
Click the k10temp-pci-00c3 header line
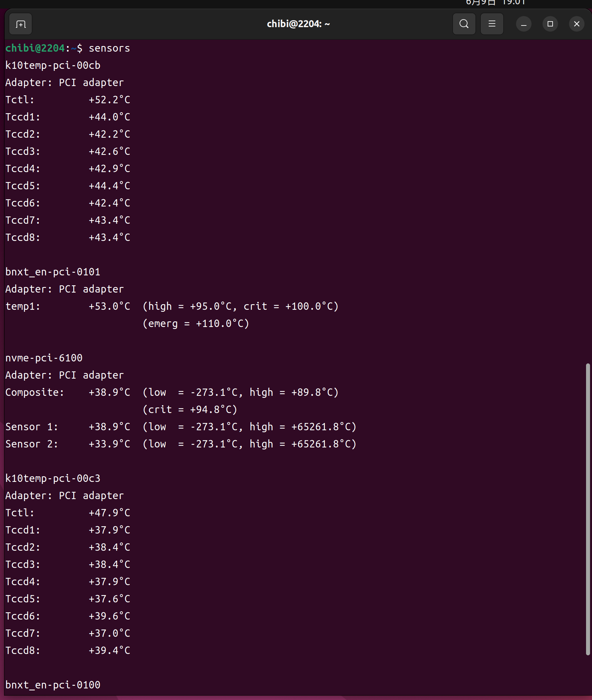coord(53,478)
